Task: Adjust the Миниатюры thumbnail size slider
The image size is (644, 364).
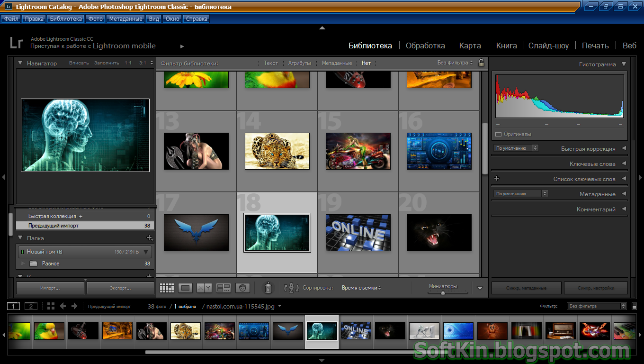Action: coord(443,293)
